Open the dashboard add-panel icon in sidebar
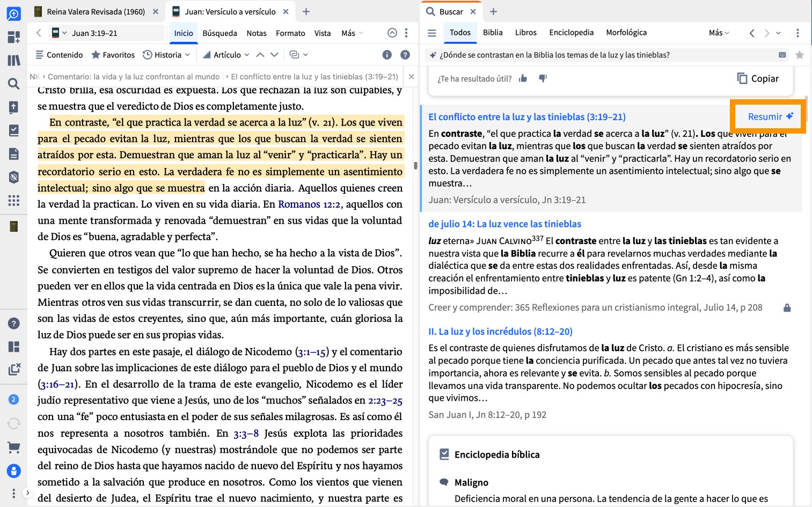 pyautogui.click(x=13, y=37)
